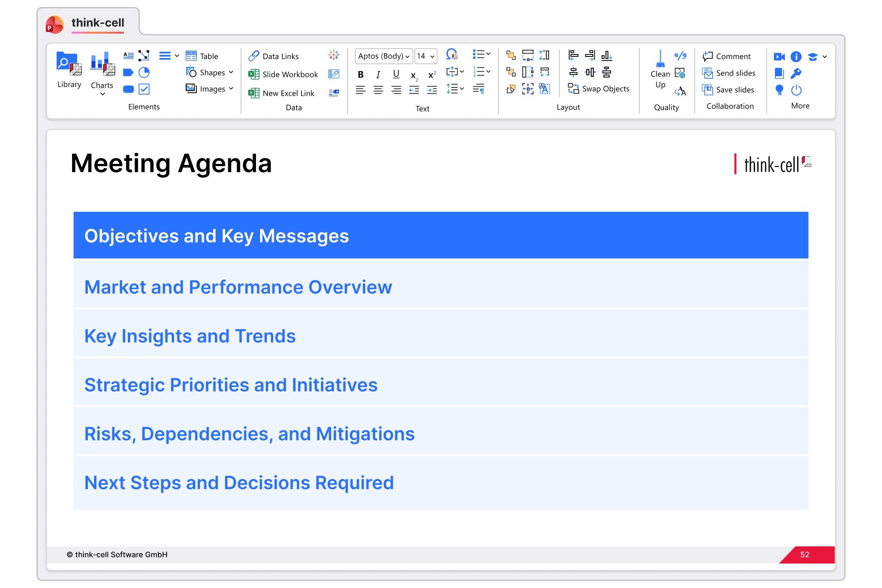Click the Meeting Agenda slide title
This screenshot has width=882, height=588.
[171, 163]
